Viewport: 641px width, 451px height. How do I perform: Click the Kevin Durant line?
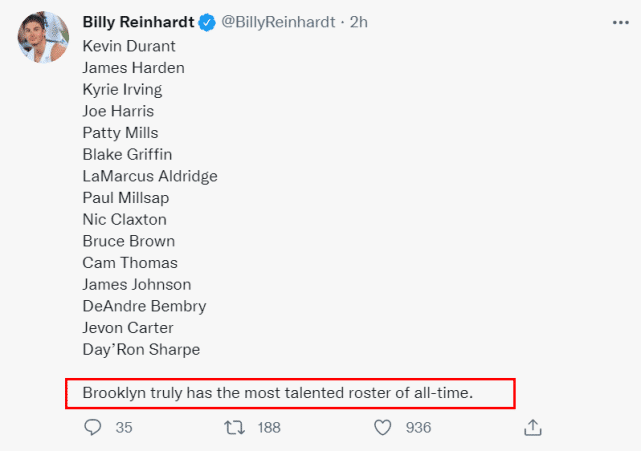pos(129,46)
